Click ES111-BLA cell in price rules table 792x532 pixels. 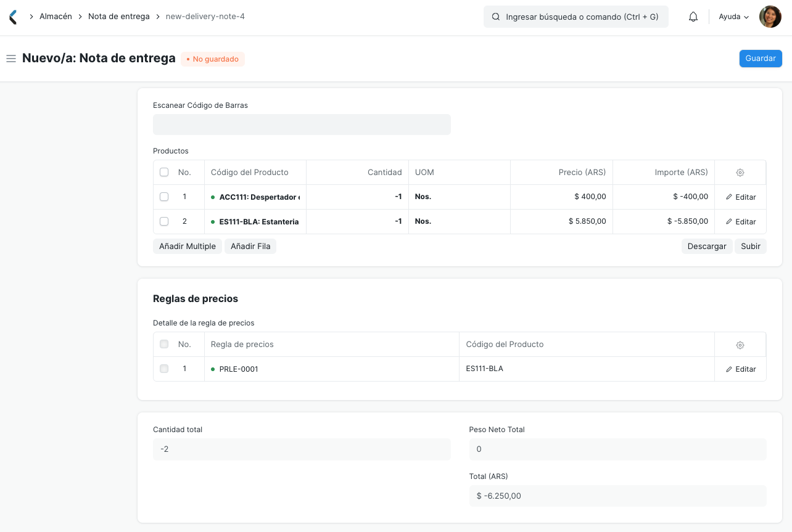coord(587,369)
